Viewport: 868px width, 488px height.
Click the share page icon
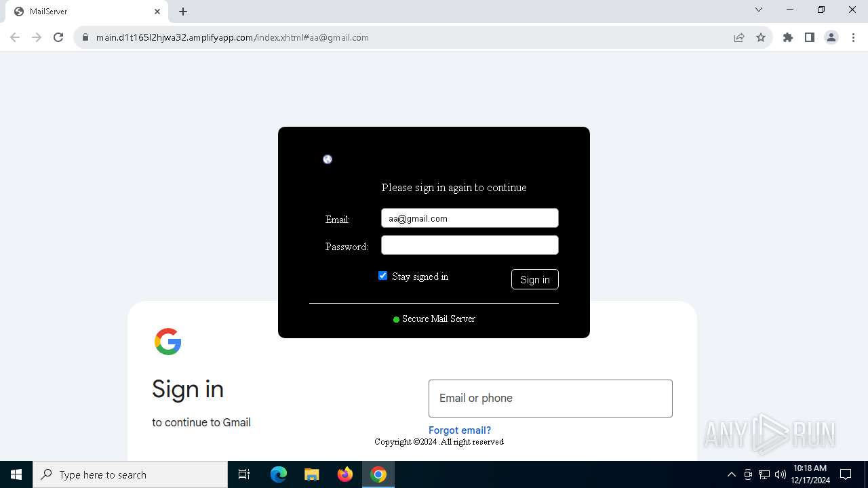pos(739,37)
